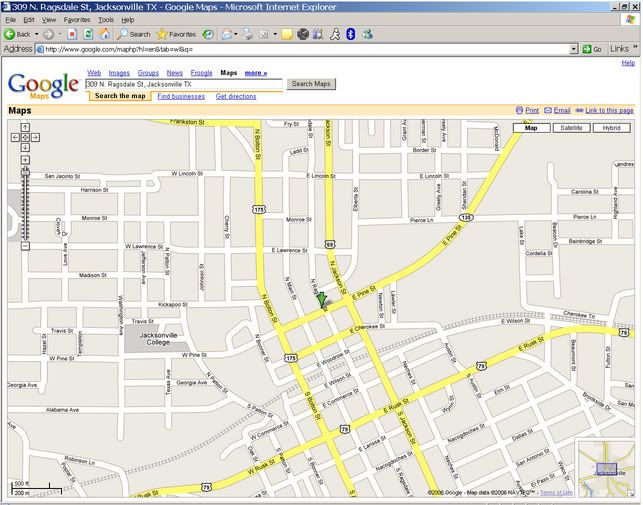Click the browser address URL field
Viewport: 643px width, 505px height.
pos(303,49)
